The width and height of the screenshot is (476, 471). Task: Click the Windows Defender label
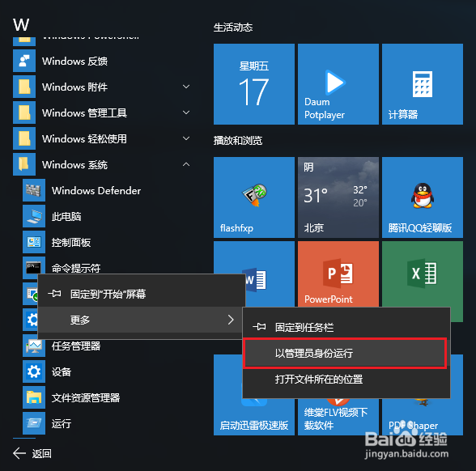[x=96, y=191]
